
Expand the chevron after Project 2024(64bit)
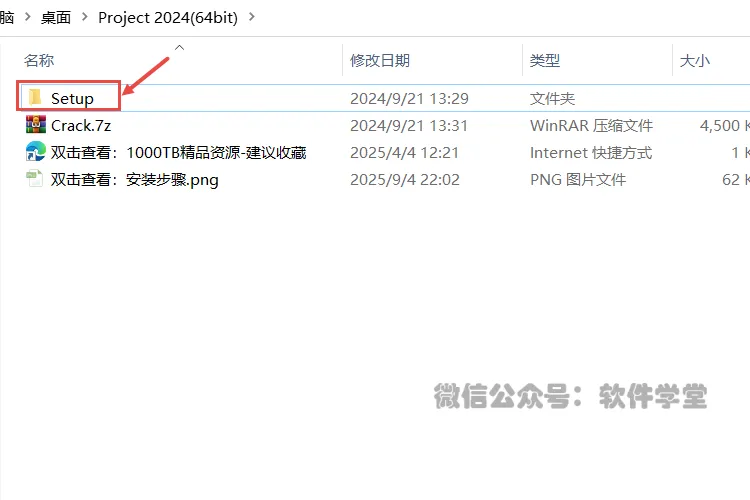252,17
